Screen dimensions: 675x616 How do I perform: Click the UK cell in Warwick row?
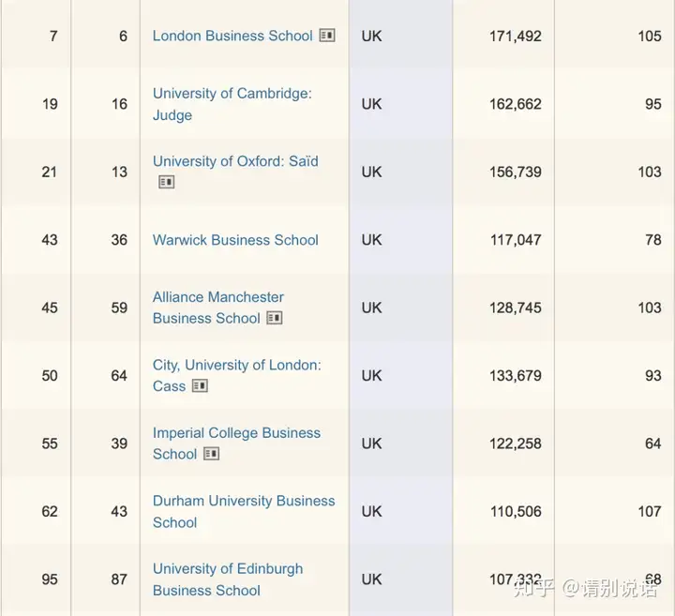click(x=371, y=240)
